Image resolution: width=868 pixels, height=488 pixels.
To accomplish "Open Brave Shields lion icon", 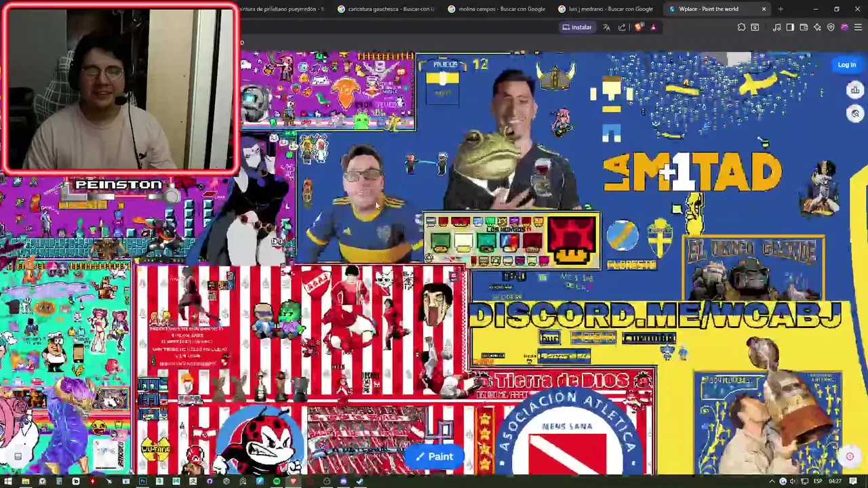I will click(x=639, y=27).
